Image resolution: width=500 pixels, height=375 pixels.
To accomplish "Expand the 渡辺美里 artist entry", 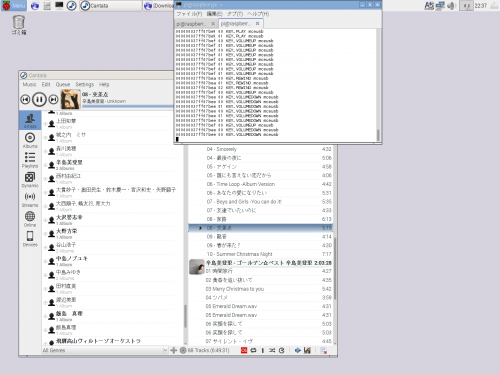I will (45, 302).
